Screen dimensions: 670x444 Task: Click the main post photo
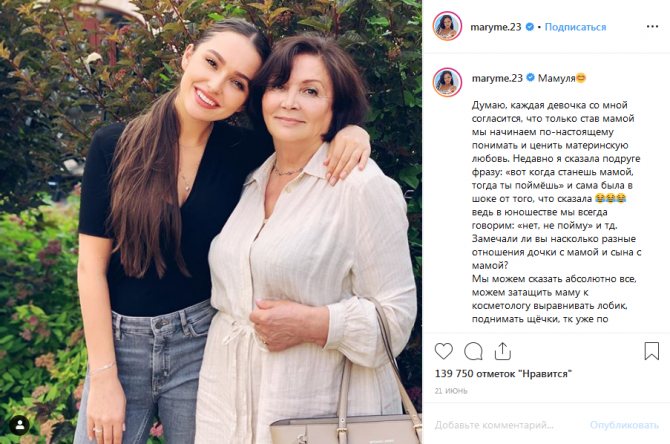(210, 222)
